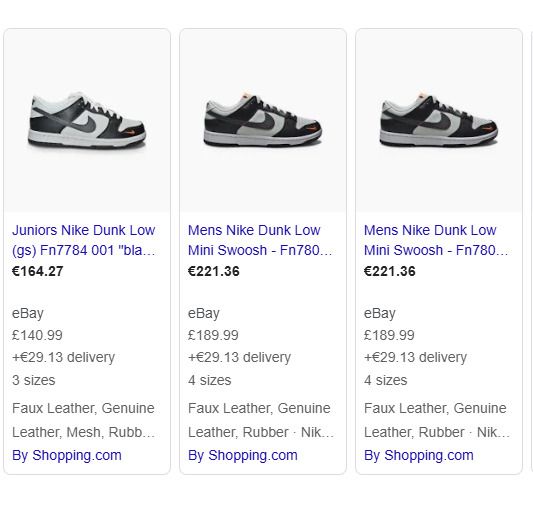533x514 pixels.
Task: Open the Juniors Nike Dunk Low shoe image
Action: [87, 121]
